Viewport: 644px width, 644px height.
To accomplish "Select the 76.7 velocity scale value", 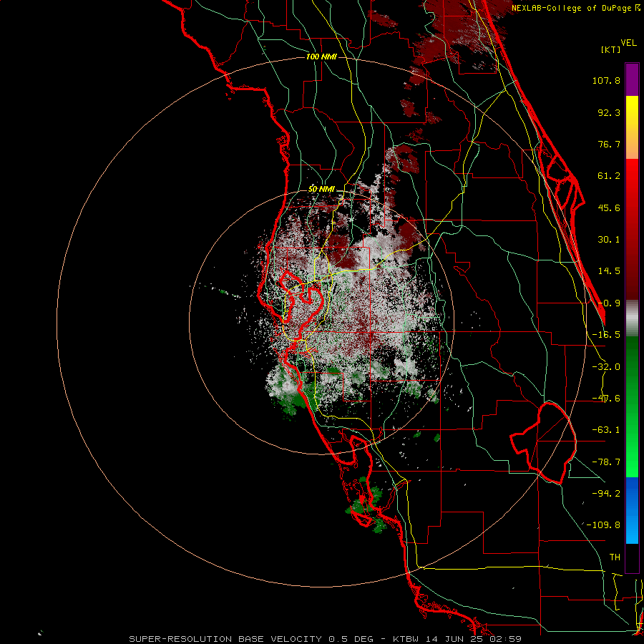I will (x=609, y=144).
